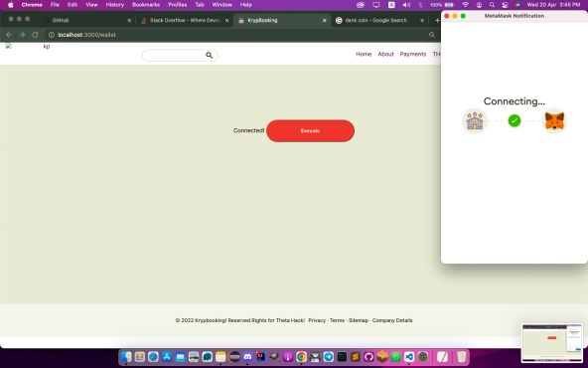Close the GitHub tab
This screenshot has width=588, height=368.
click(x=129, y=20)
